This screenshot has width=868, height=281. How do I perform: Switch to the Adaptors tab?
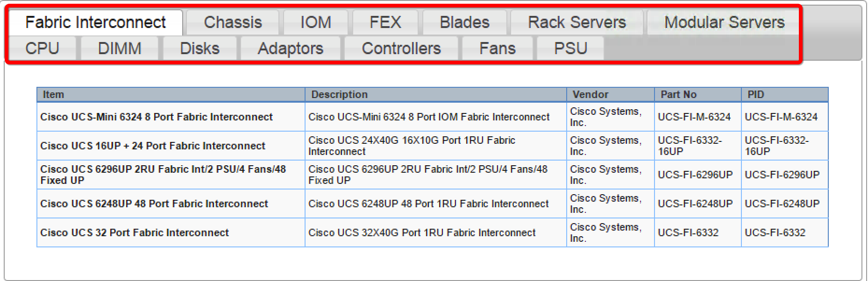290,49
